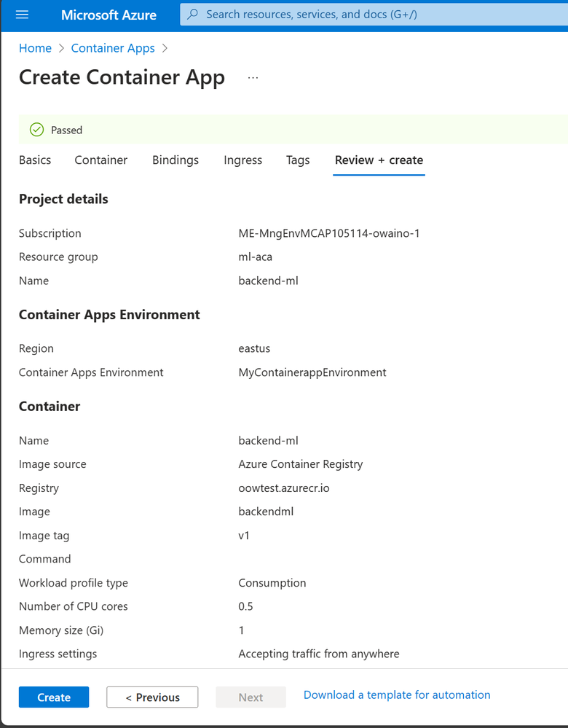Open the Container tab
This screenshot has width=568, height=728.
pyautogui.click(x=101, y=160)
